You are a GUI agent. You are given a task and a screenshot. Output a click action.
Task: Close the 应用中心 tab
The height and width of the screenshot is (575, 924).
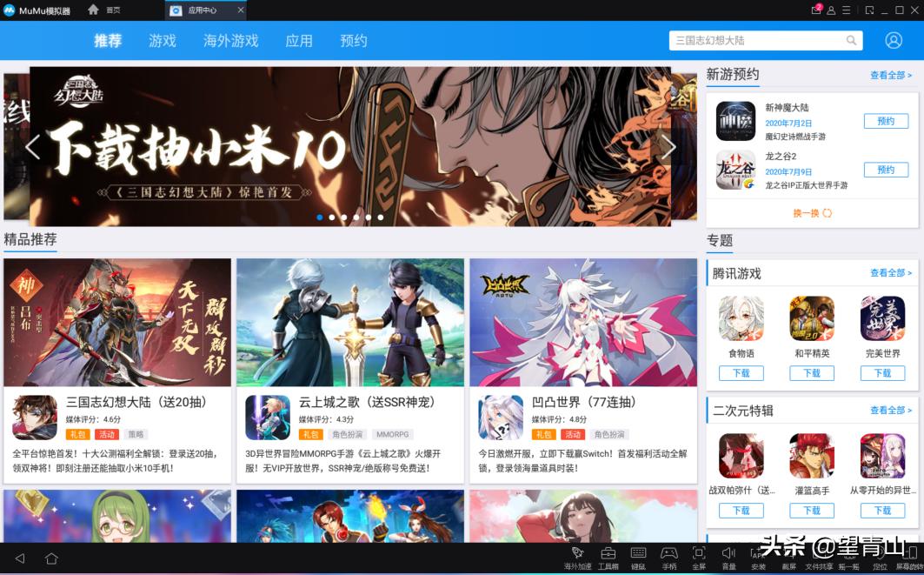pyautogui.click(x=241, y=10)
